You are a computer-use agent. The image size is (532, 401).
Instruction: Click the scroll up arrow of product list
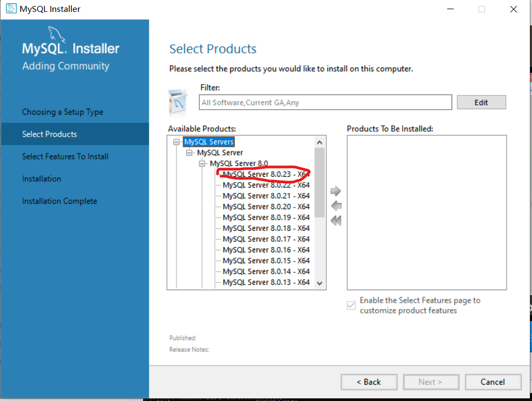(x=319, y=142)
